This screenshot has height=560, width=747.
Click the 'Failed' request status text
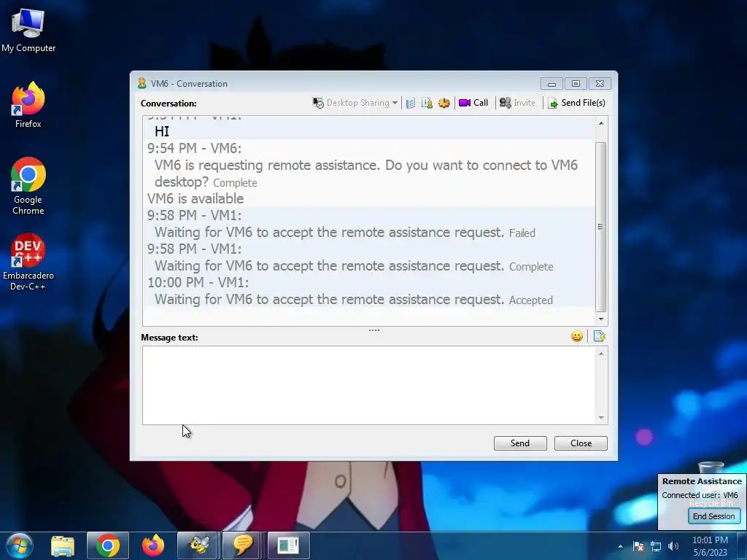point(522,233)
